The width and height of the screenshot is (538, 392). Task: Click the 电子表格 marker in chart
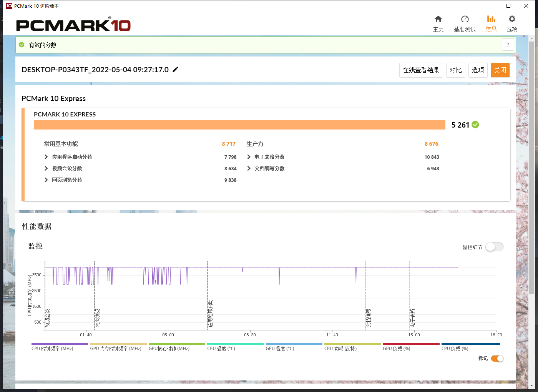click(413, 318)
